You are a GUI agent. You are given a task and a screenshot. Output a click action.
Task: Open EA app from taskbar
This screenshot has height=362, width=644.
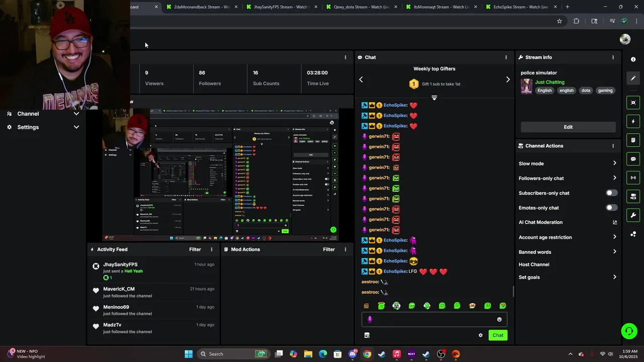(x=456, y=354)
